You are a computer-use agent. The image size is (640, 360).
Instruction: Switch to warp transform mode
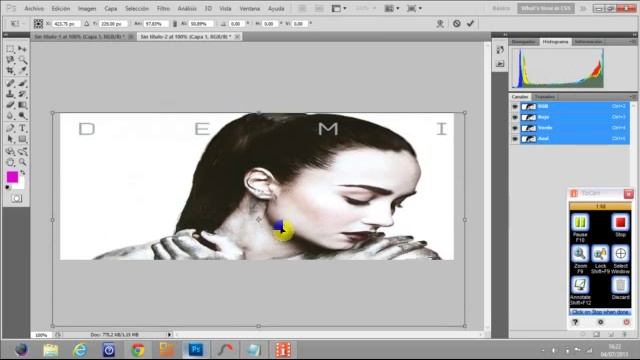pos(440,24)
